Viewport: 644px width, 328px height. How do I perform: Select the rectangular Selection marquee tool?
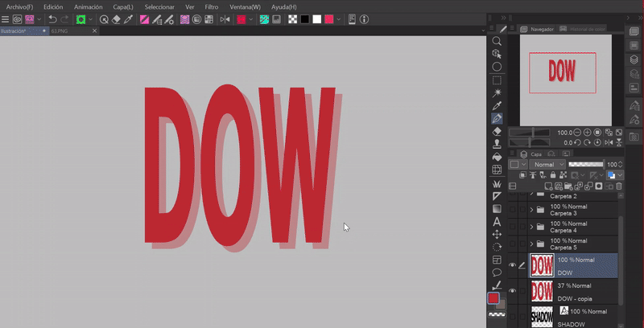tap(497, 80)
